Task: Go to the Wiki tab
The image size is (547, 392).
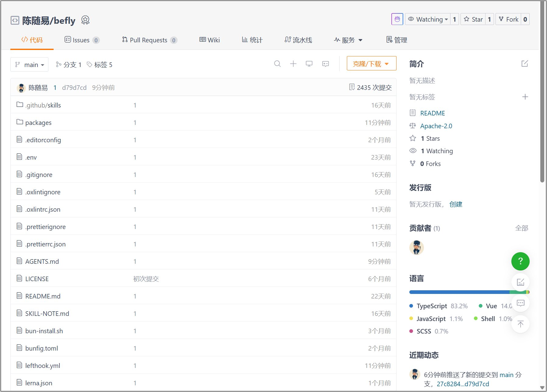Action: click(x=210, y=40)
